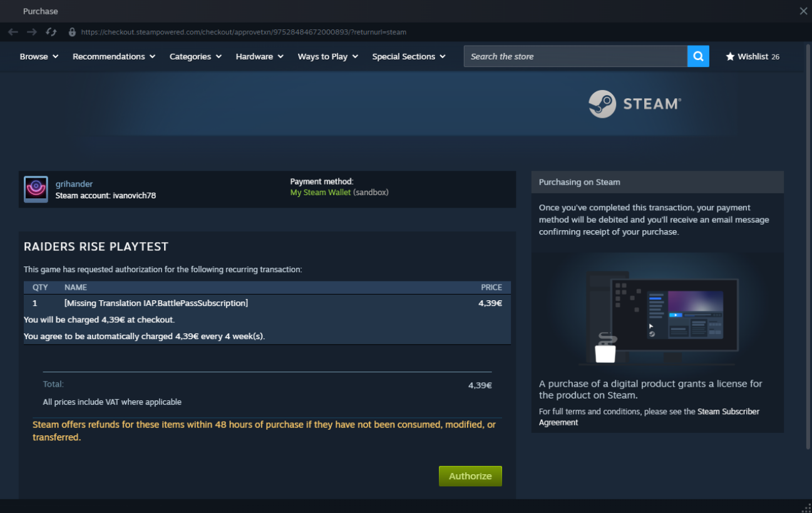812x513 pixels.
Task: Click the page reload icon
Action: click(51, 32)
